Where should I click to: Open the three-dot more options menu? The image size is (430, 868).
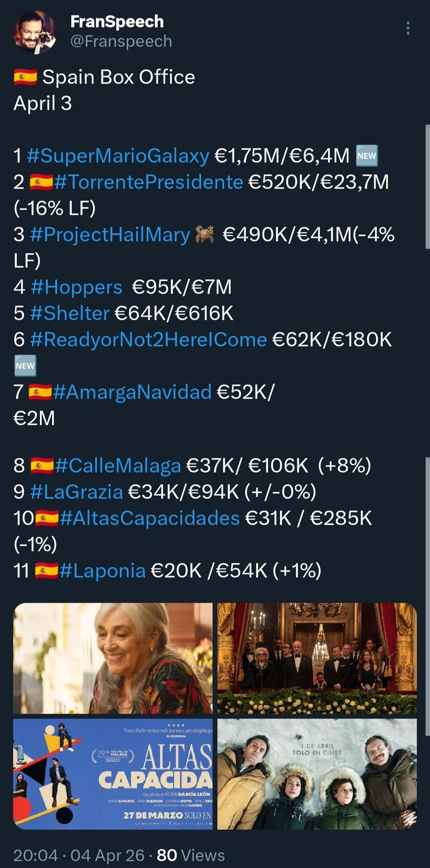(408, 29)
